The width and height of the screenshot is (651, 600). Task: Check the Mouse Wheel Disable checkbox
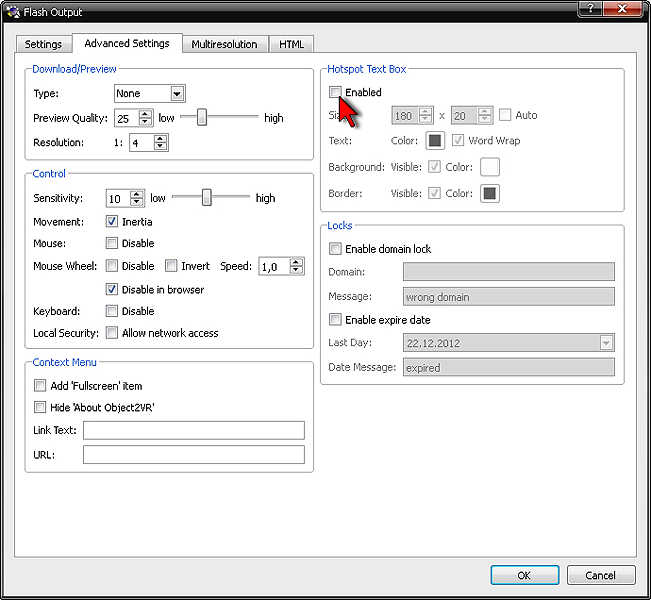(112, 266)
